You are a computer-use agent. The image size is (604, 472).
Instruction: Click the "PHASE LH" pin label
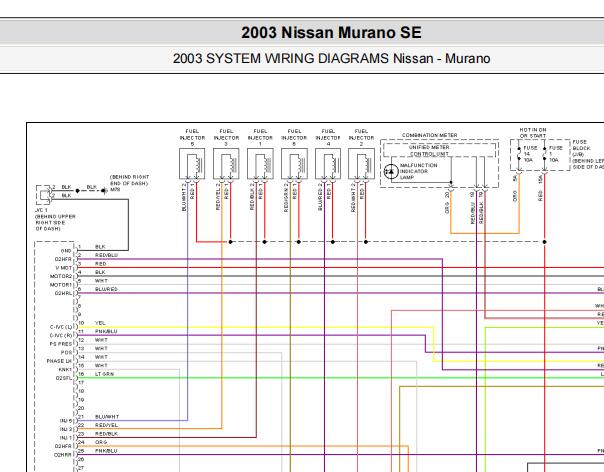click(x=59, y=361)
